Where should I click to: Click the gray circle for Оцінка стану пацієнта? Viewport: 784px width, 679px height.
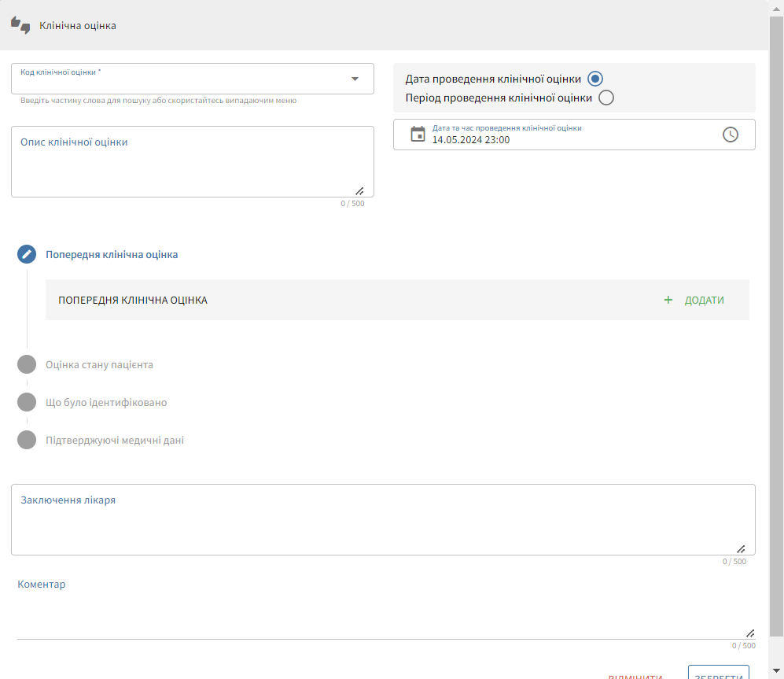coord(27,364)
